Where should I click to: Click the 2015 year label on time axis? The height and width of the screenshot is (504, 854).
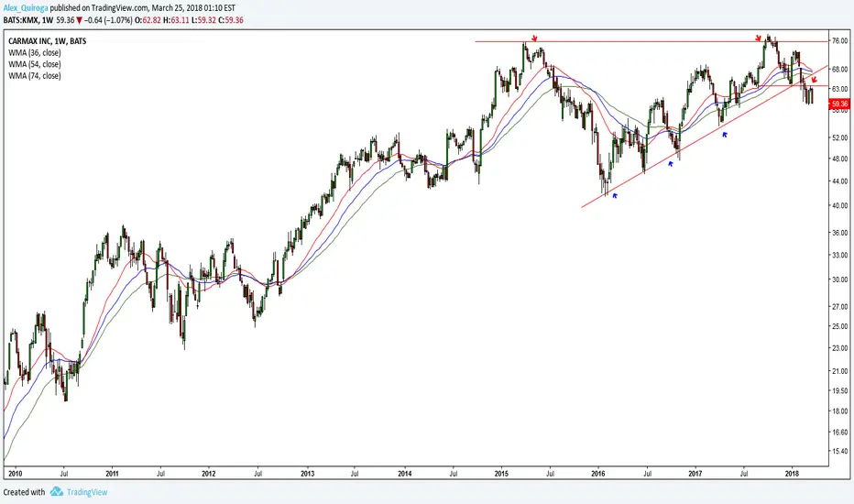[501, 474]
